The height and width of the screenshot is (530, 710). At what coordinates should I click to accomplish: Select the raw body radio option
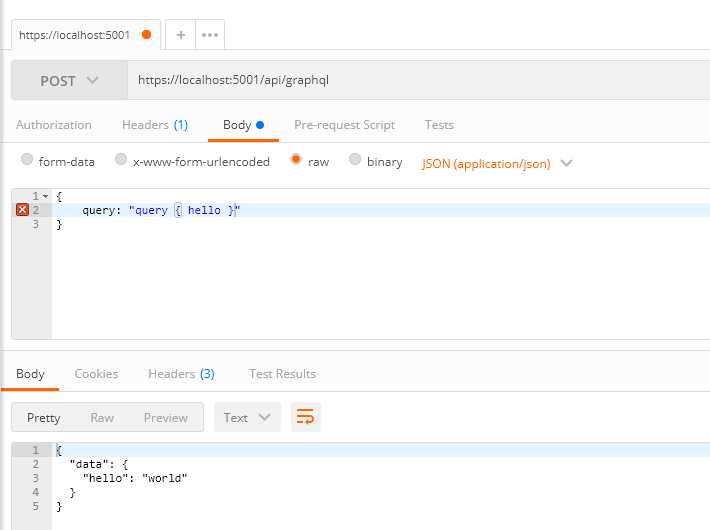click(x=296, y=159)
